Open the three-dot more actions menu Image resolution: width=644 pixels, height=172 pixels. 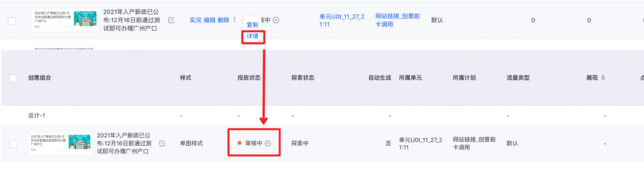(x=234, y=20)
